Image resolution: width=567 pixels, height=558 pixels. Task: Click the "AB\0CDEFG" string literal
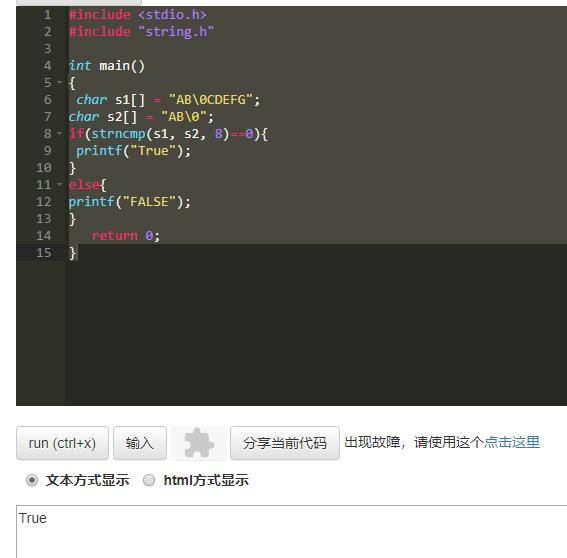pyautogui.click(x=210, y=100)
